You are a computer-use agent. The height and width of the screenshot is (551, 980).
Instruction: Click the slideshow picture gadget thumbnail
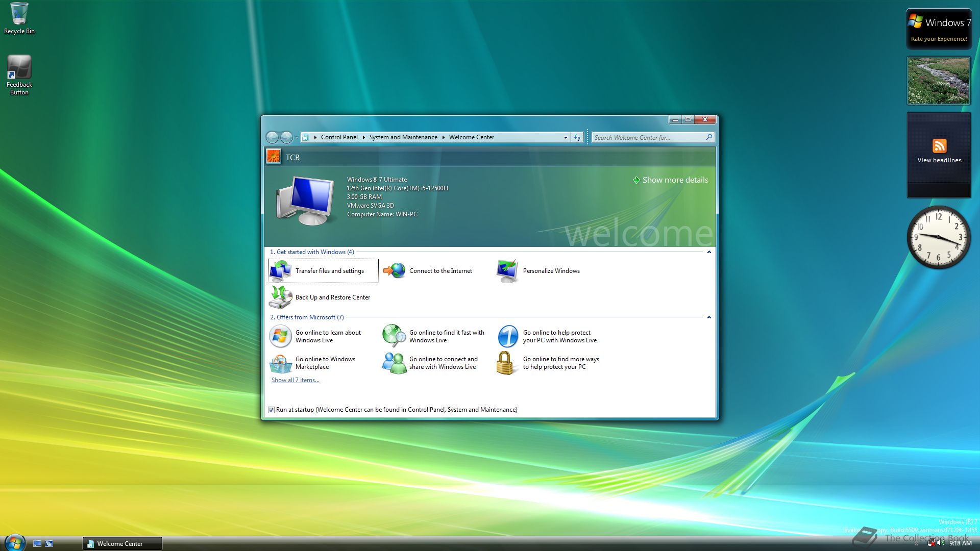938,81
